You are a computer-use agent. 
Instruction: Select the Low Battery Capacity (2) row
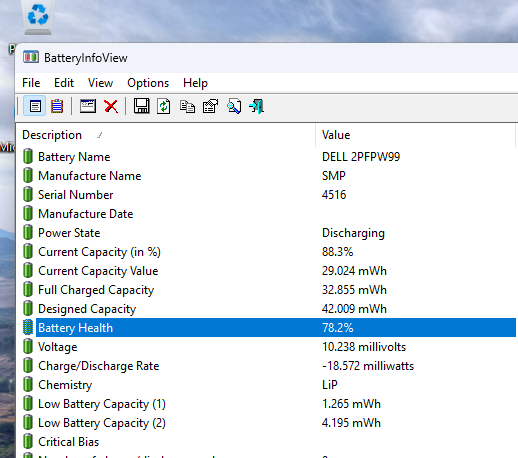(x=266, y=423)
